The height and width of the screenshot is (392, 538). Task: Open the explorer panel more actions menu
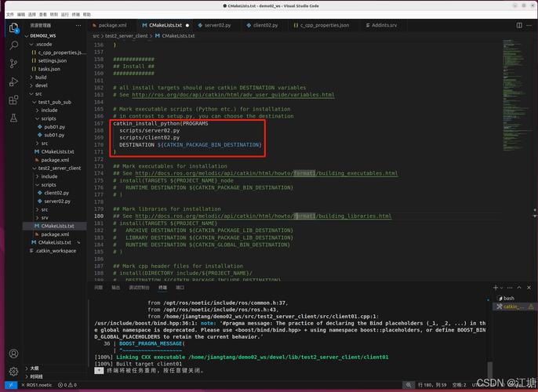point(78,25)
